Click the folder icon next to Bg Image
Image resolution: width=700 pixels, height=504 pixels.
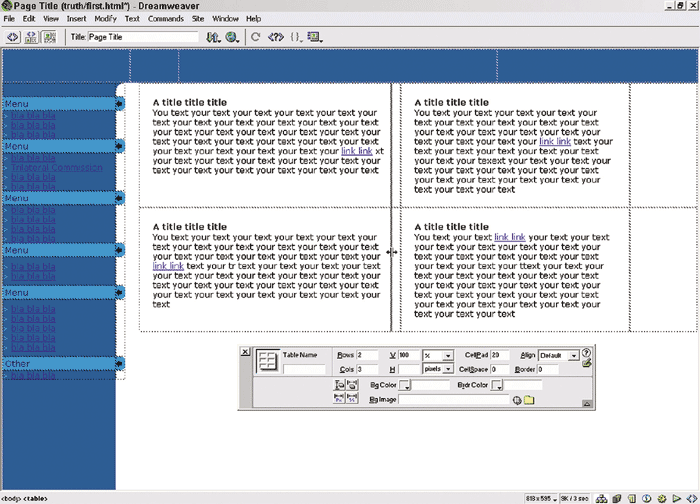[529, 400]
